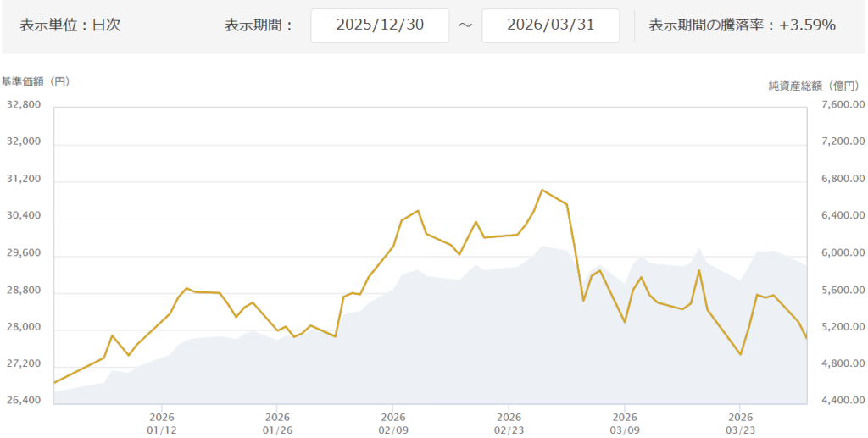The height and width of the screenshot is (438, 868).
Task: Click the end date field 2026/03/31
Action: click(550, 25)
